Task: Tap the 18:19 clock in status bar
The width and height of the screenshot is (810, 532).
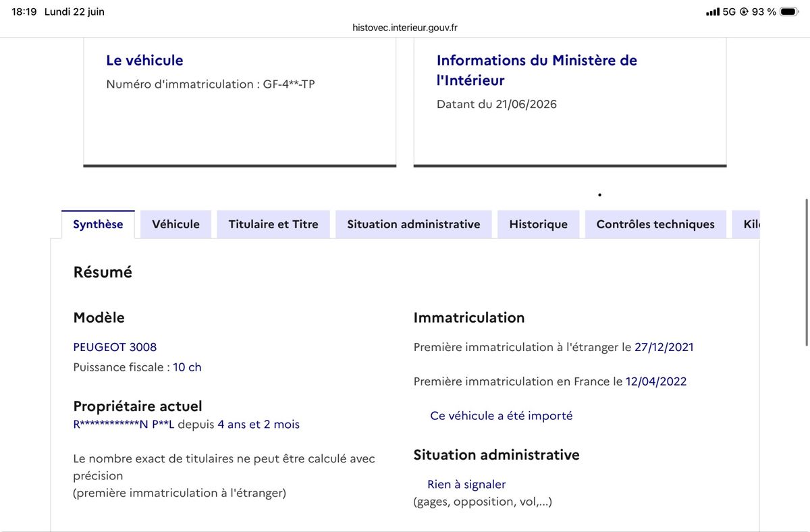Action: click(24, 11)
